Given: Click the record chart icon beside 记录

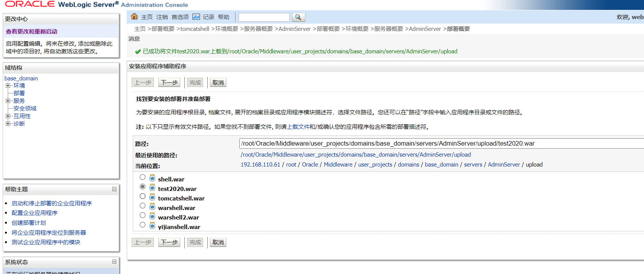Looking at the screenshot, I should click(x=196, y=17).
